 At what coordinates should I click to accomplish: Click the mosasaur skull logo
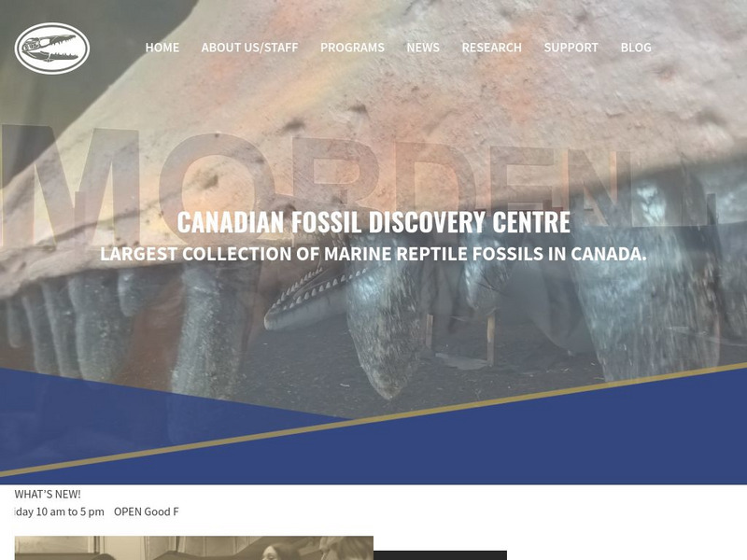52,49
